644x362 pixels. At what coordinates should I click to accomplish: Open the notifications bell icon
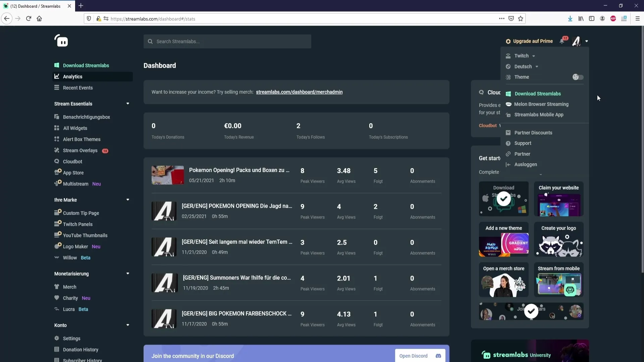(x=562, y=41)
